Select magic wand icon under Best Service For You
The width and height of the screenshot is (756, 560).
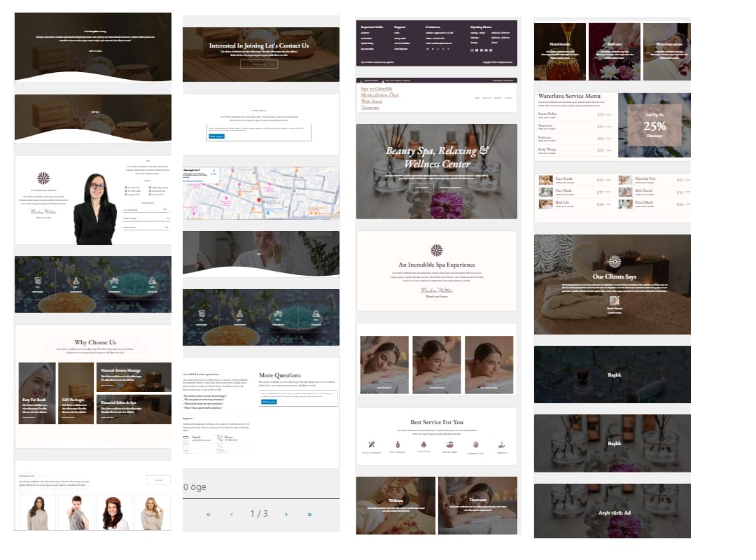click(x=371, y=443)
